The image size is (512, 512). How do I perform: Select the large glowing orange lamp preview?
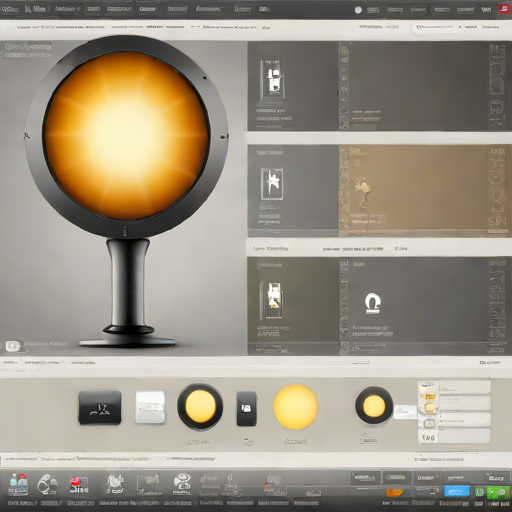click(x=126, y=136)
